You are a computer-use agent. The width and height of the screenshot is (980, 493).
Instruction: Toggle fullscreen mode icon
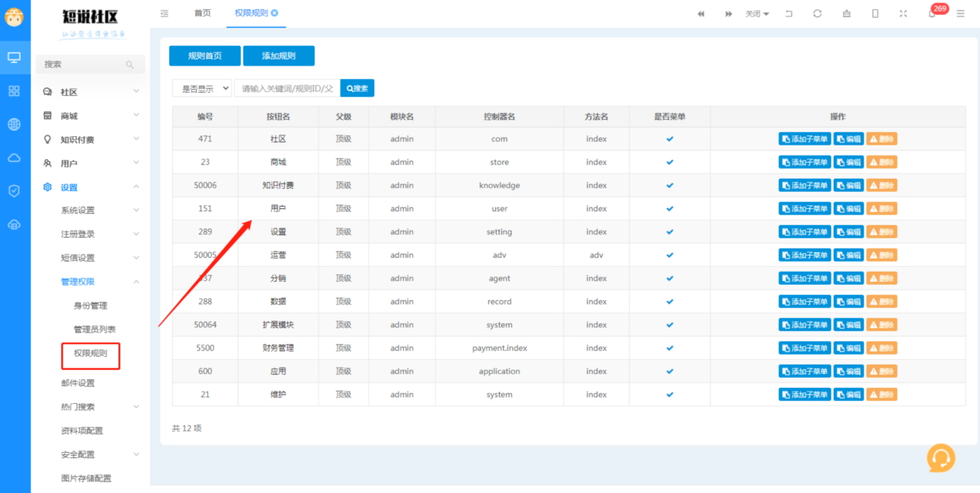pyautogui.click(x=903, y=14)
